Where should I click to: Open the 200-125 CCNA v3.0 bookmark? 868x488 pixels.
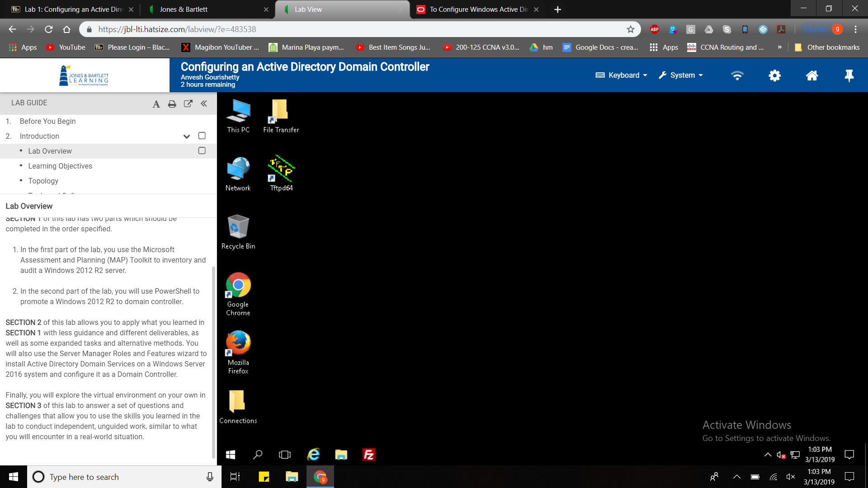(x=481, y=47)
